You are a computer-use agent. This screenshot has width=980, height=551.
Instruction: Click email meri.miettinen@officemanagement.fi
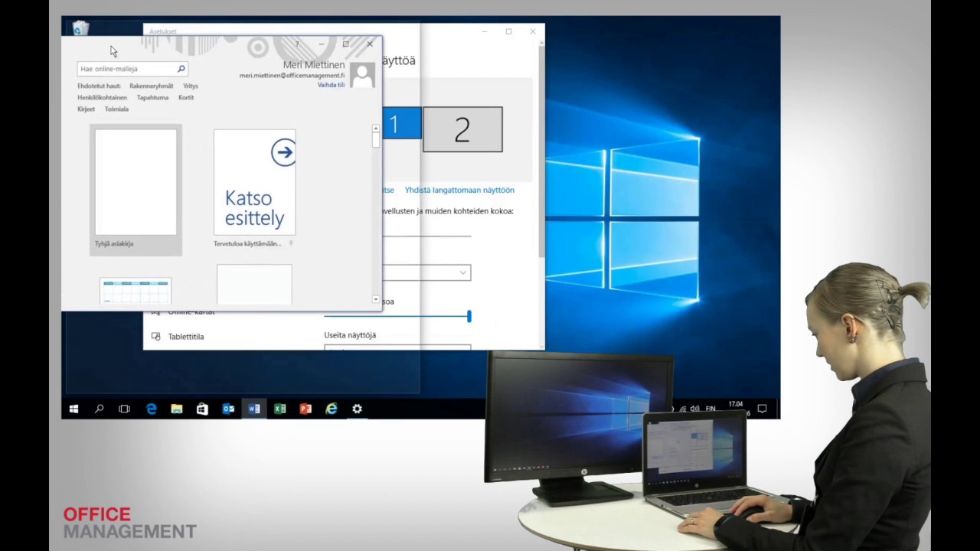[292, 76]
